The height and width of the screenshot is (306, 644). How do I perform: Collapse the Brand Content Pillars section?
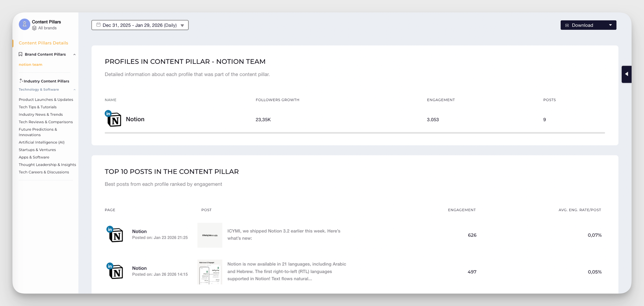point(74,54)
